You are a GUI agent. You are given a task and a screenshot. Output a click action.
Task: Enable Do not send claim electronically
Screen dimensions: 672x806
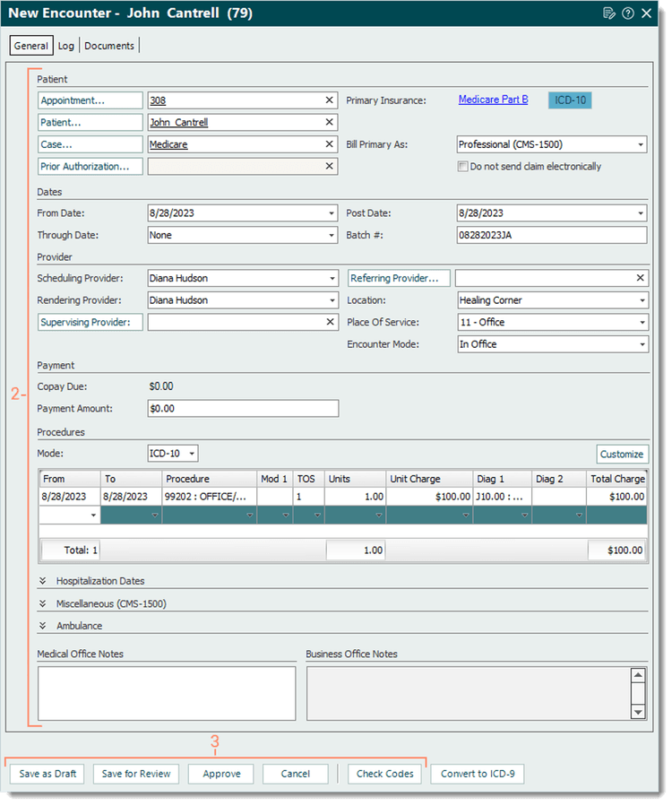pyautogui.click(x=463, y=167)
